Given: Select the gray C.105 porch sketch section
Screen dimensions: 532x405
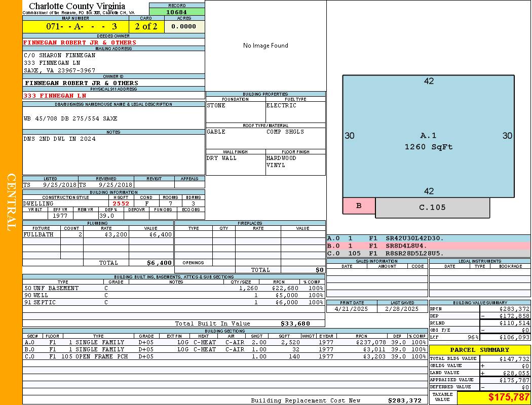Looking at the screenshot, I should click(432, 208).
